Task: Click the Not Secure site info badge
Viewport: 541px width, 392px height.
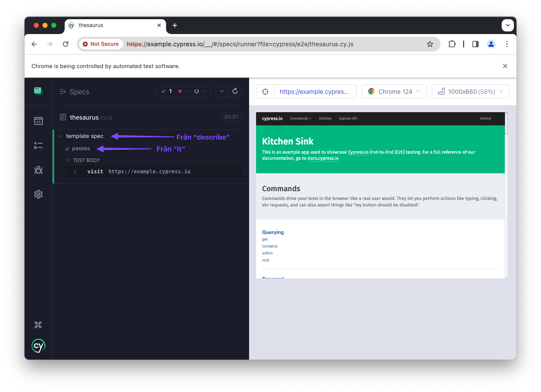Action: 101,44
